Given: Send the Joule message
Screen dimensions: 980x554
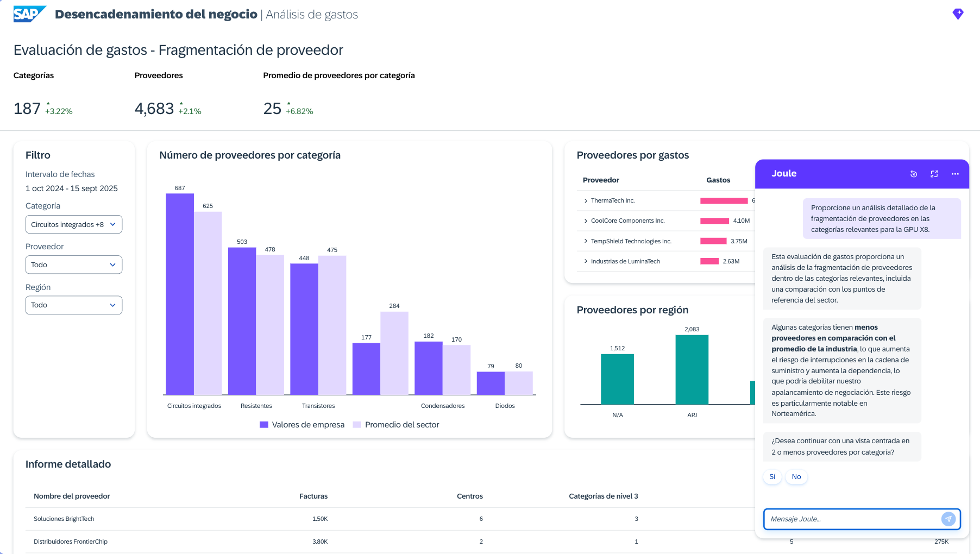Looking at the screenshot, I should [x=948, y=519].
